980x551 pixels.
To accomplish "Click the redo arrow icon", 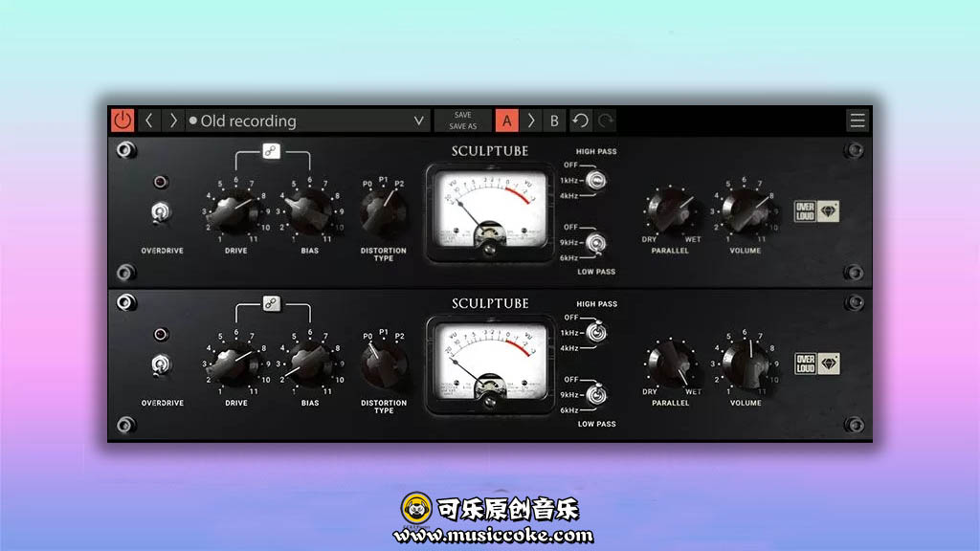I will [x=605, y=121].
